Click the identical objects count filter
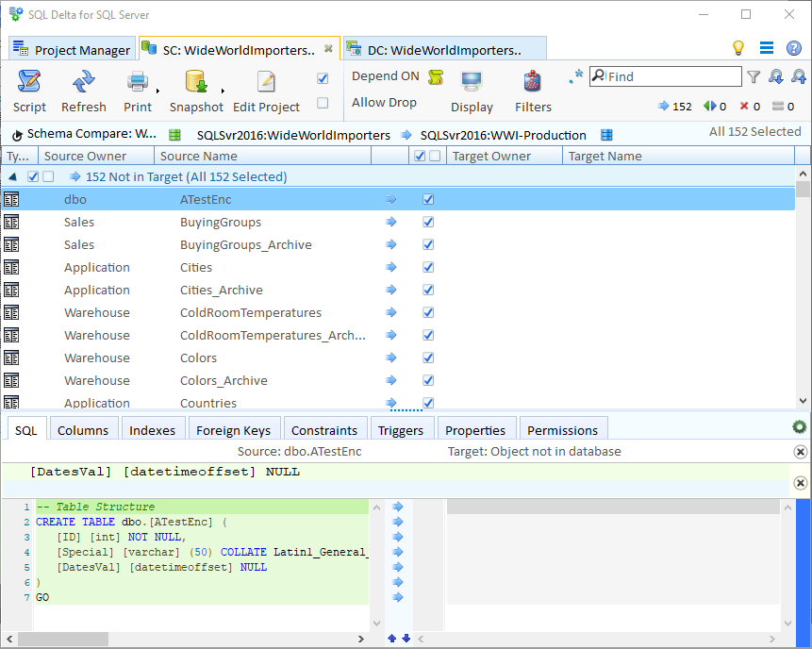Viewport: 812px width, 649px height. click(x=783, y=107)
